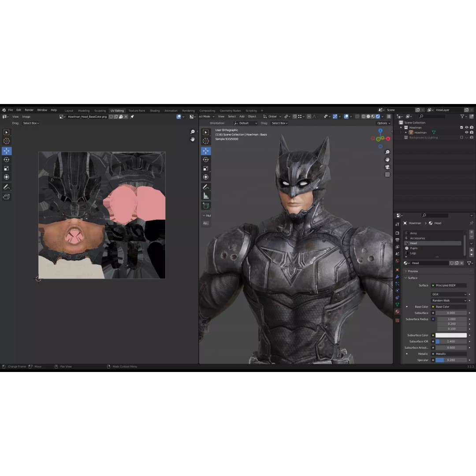Open the Image menu in UV editor
The width and height of the screenshot is (476, 476).
tap(26, 116)
